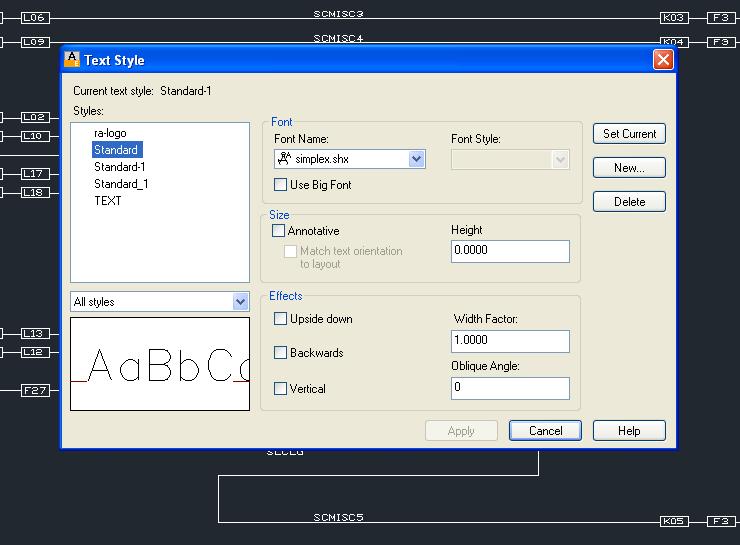Click the K03 tag in drawing

coord(674,18)
